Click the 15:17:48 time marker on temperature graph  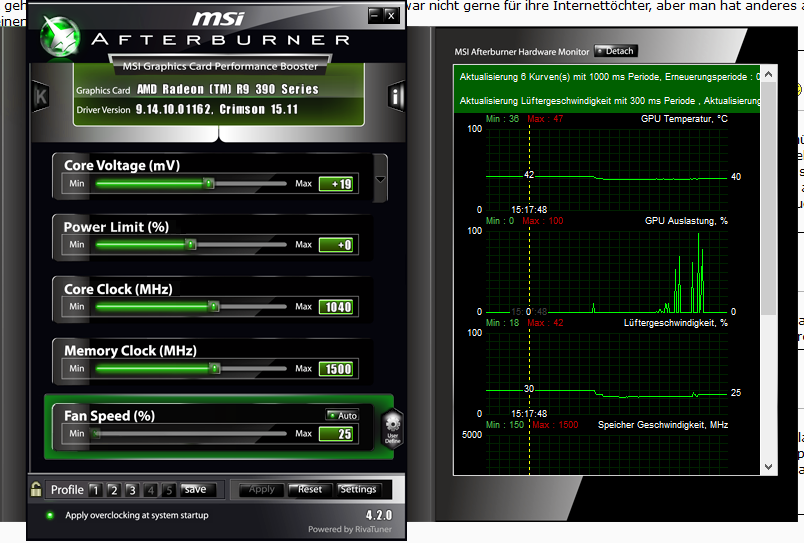tap(529, 210)
